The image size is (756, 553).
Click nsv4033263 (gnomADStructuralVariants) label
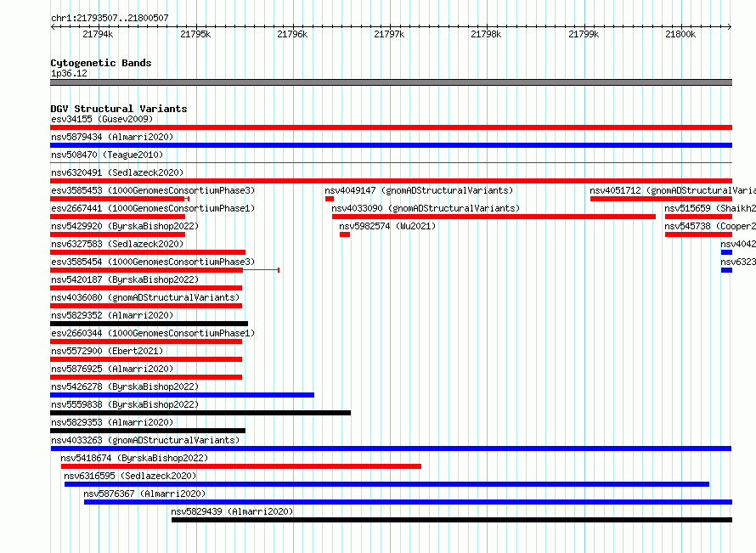coord(145,440)
